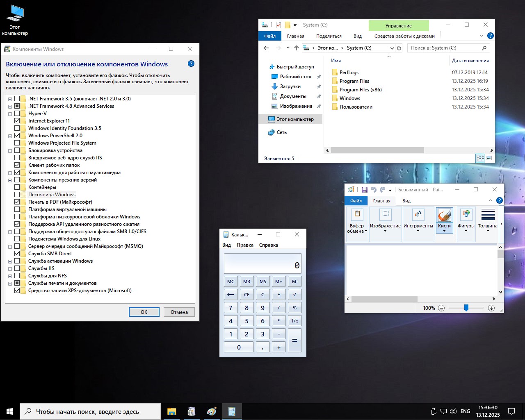Click the Save diskette icon in Paint
This screenshot has width=525, height=420.
pyautogui.click(x=365, y=189)
